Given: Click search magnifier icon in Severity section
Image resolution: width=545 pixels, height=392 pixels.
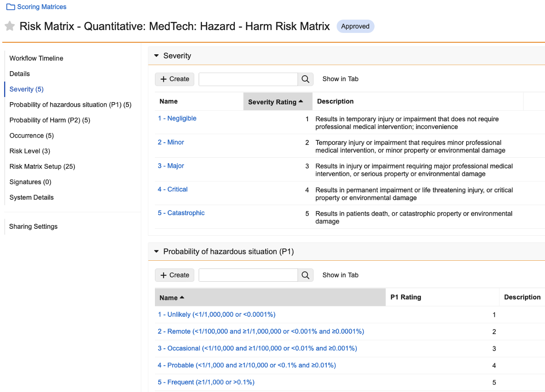Looking at the screenshot, I should click(x=305, y=79).
